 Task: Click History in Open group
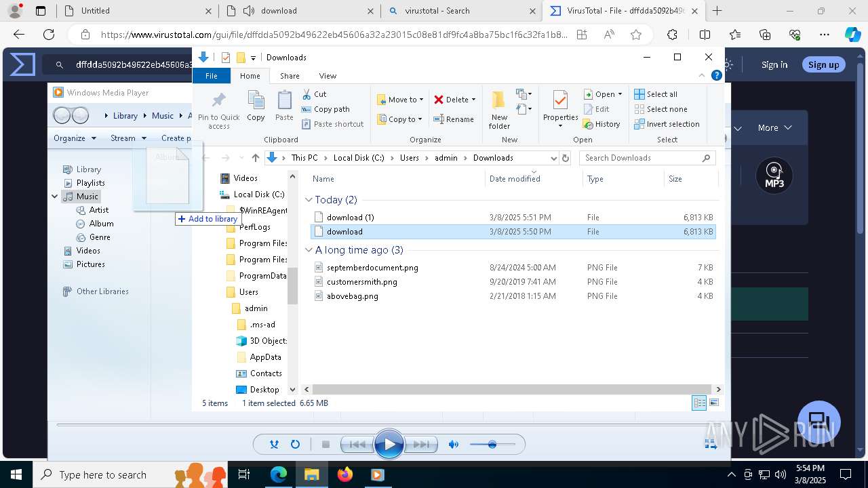point(601,124)
